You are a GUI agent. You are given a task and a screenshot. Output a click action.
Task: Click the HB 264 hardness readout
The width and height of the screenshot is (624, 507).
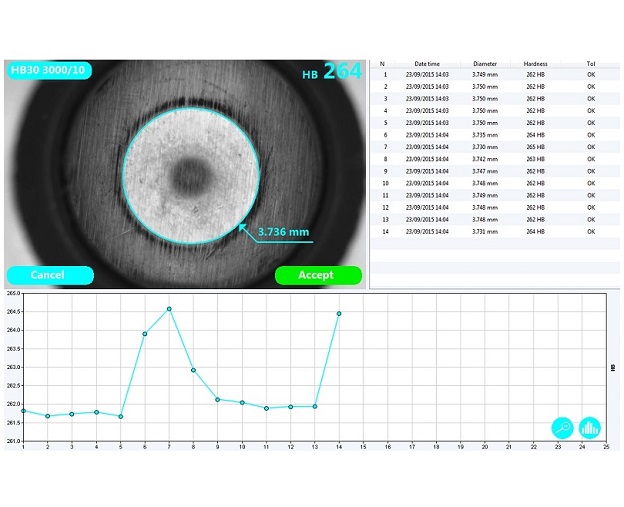coord(332,72)
